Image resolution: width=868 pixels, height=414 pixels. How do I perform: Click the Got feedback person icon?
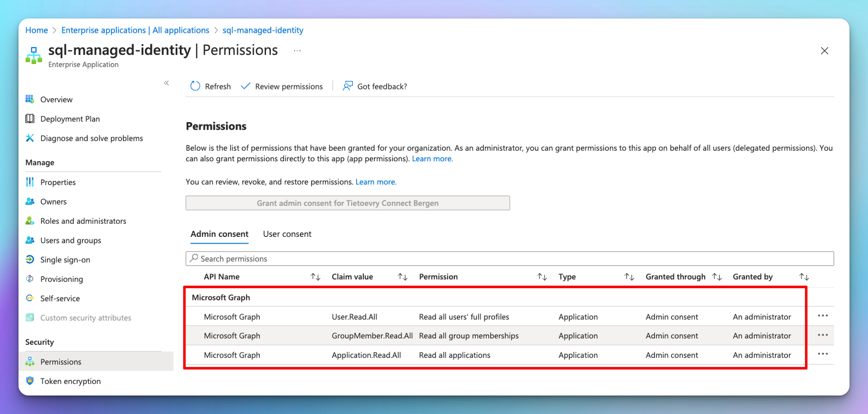point(348,86)
